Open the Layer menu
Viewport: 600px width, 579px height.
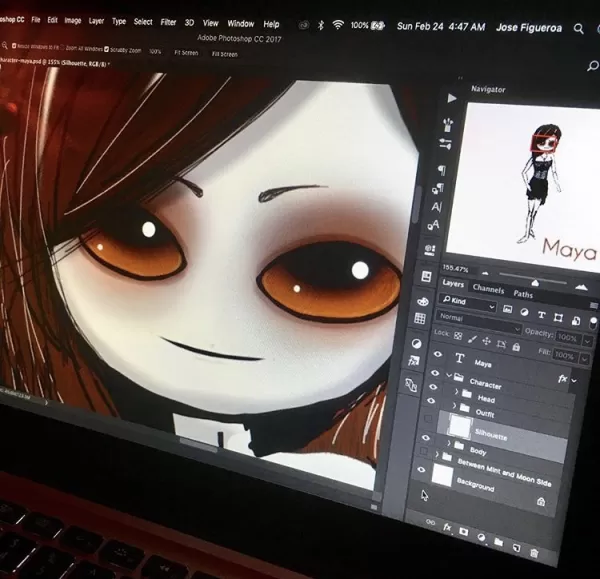coord(96,21)
